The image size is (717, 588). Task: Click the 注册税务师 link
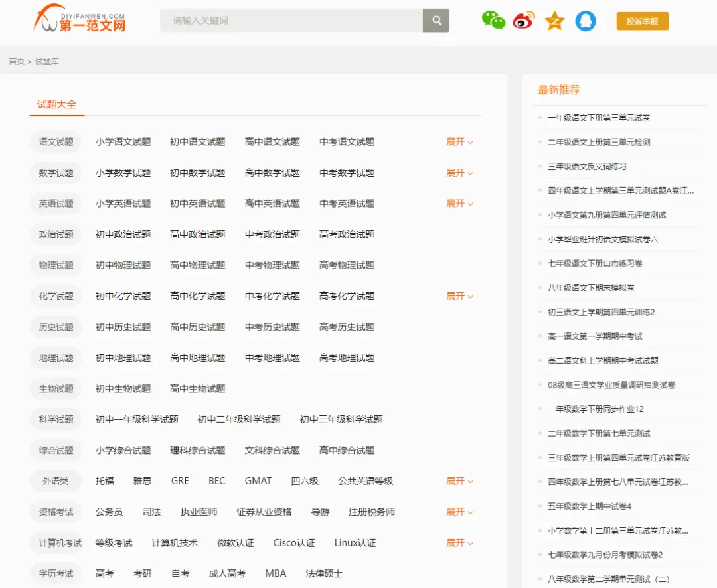[x=371, y=512]
